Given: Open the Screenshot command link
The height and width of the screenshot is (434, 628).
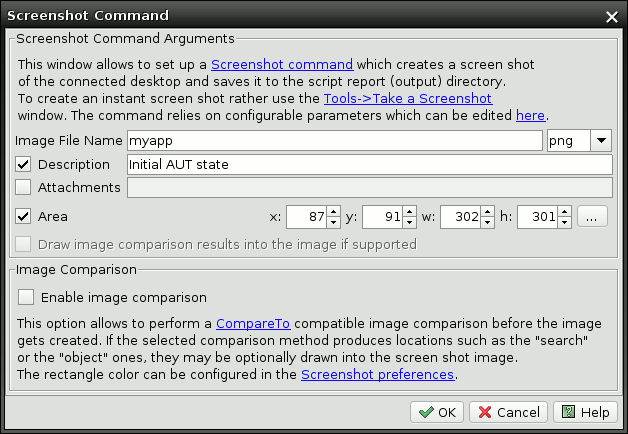Looking at the screenshot, I should [x=282, y=64].
